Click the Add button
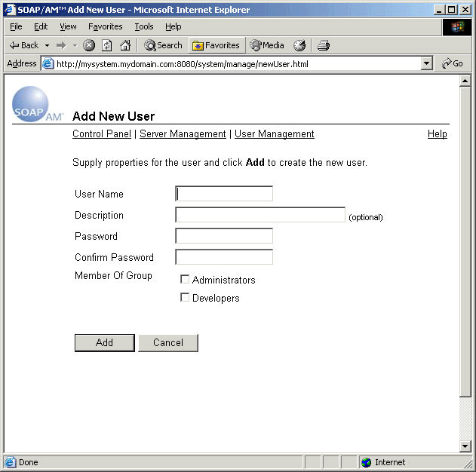Image resolution: width=476 pixels, height=472 pixels. tap(104, 343)
